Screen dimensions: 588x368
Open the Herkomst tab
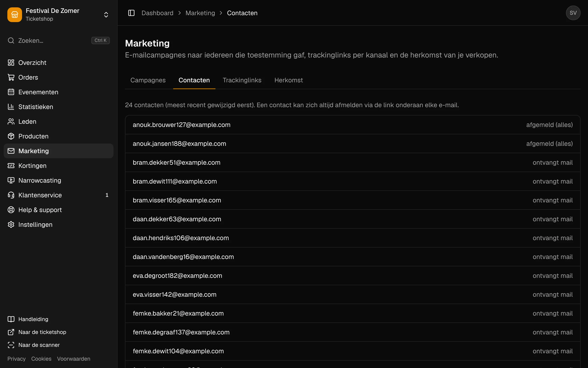[288, 80]
